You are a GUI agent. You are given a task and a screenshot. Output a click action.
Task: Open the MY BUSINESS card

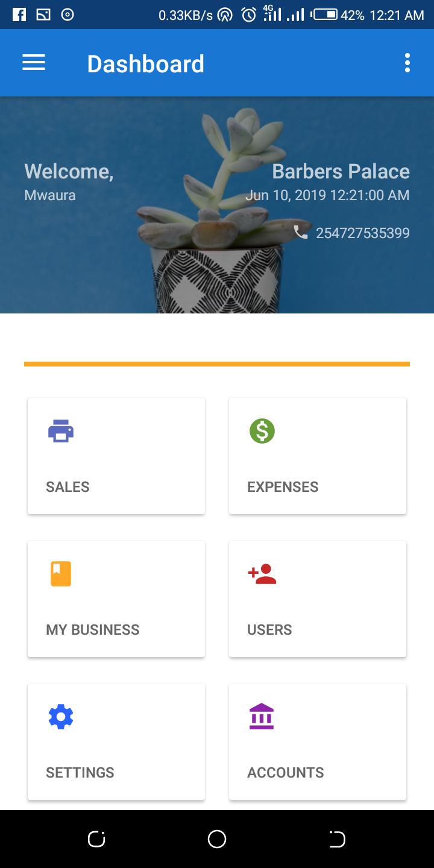pos(116,599)
